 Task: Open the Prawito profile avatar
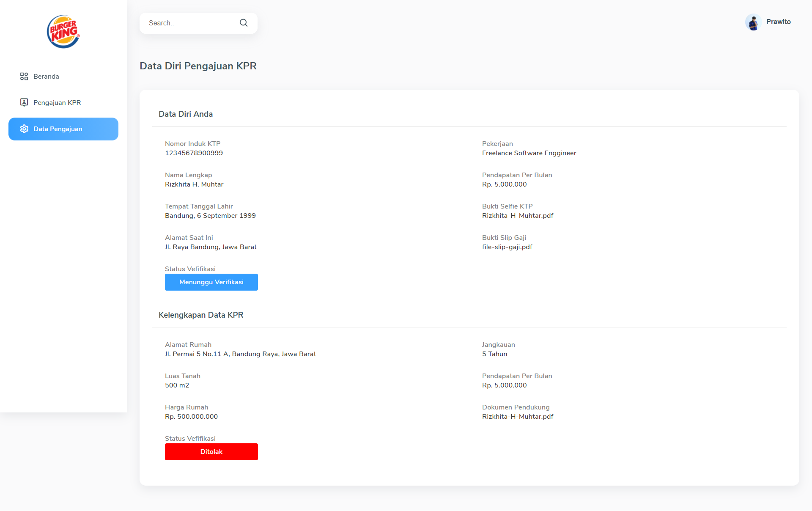pyautogui.click(x=754, y=22)
